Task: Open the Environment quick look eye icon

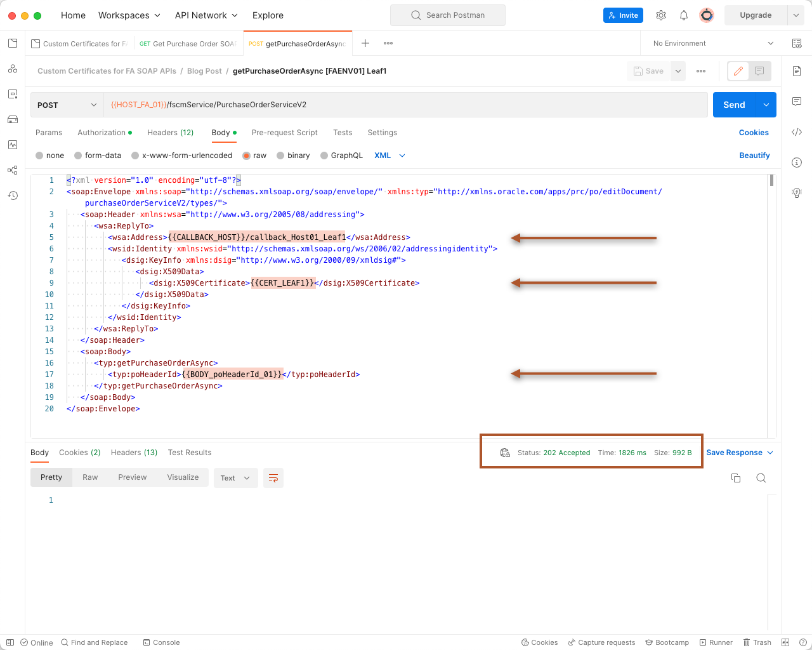Action: pyautogui.click(x=797, y=43)
